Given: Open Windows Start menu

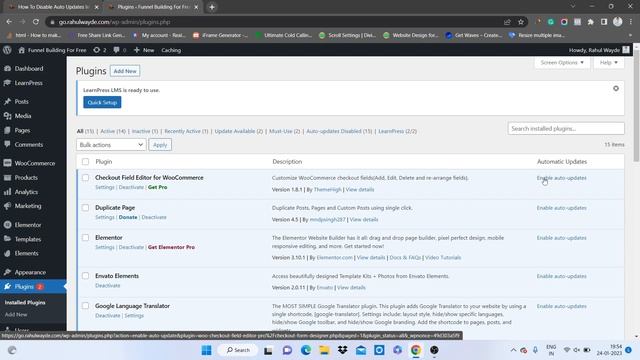Looking at the screenshot, I should pos(207,350).
